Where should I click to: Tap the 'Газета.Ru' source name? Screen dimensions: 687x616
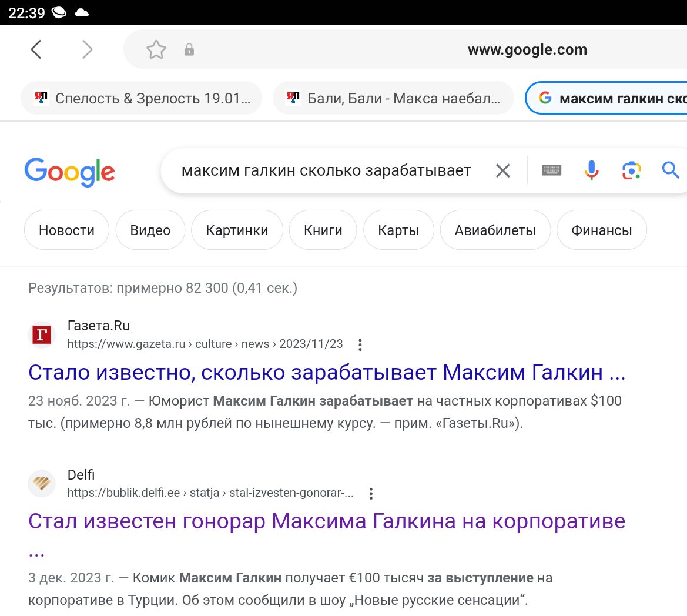[99, 326]
